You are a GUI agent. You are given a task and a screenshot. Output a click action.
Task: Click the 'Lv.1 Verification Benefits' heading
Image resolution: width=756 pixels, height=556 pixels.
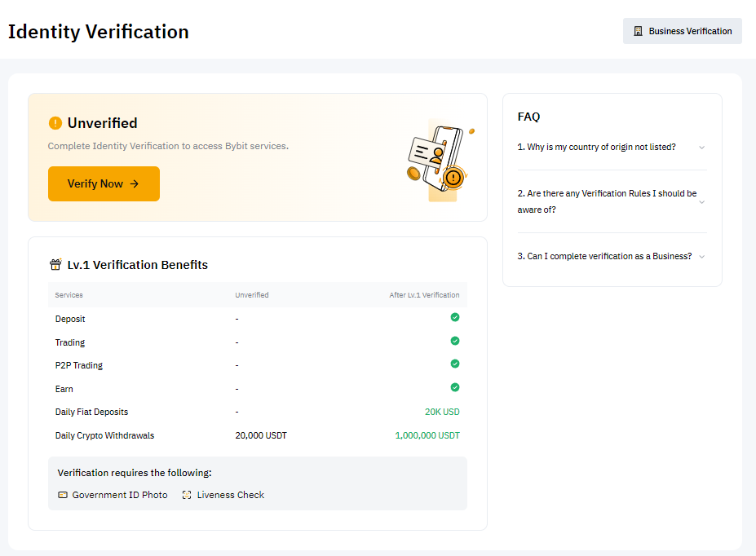click(x=137, y=264)
